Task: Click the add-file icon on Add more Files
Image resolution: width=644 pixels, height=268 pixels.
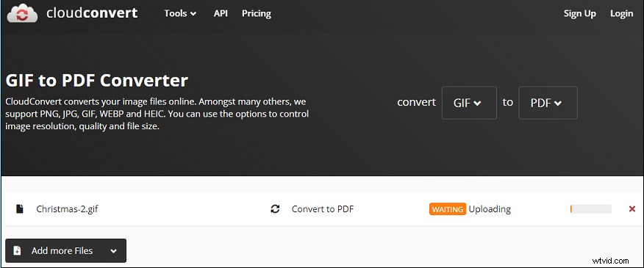Action: (17, 251)
